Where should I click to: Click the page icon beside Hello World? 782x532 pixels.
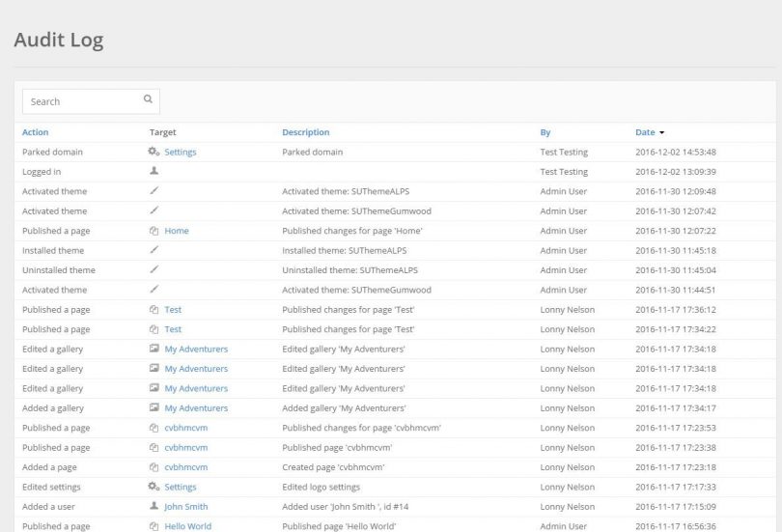(154, 526)
